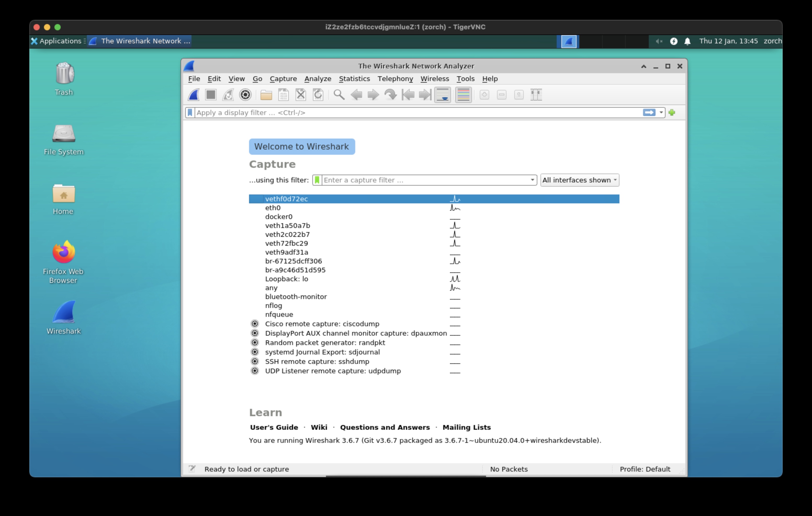Toggle the display filter bookmark icon

click(189, 112)
